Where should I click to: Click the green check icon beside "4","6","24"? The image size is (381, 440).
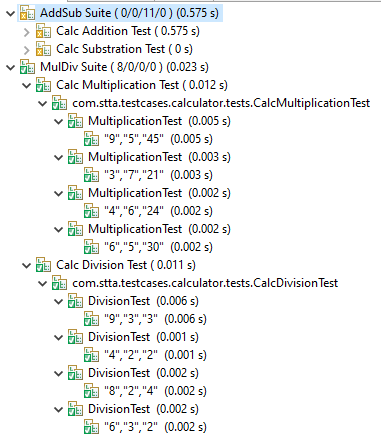click(x=91, y=211)
